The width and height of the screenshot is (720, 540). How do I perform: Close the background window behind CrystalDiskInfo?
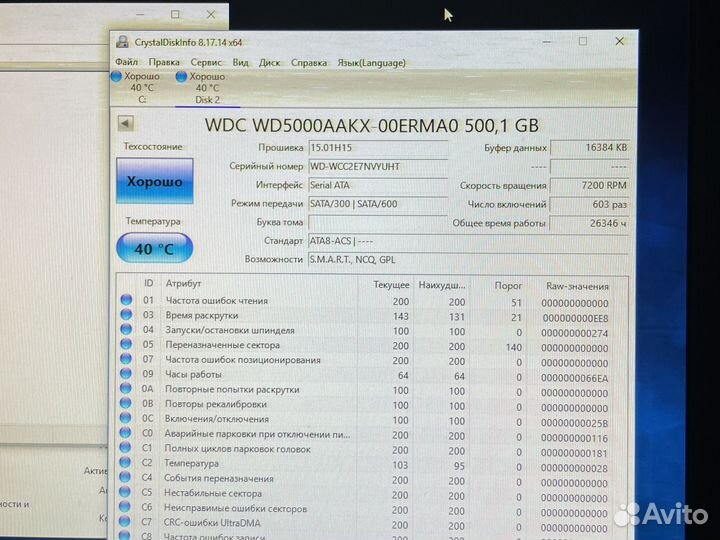[211, 14]
